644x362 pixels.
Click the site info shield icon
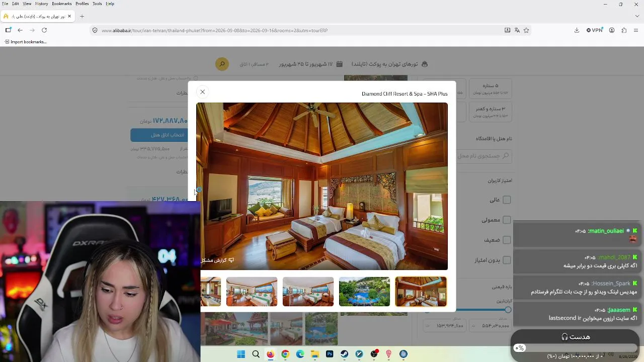click(x=94, y=30)
